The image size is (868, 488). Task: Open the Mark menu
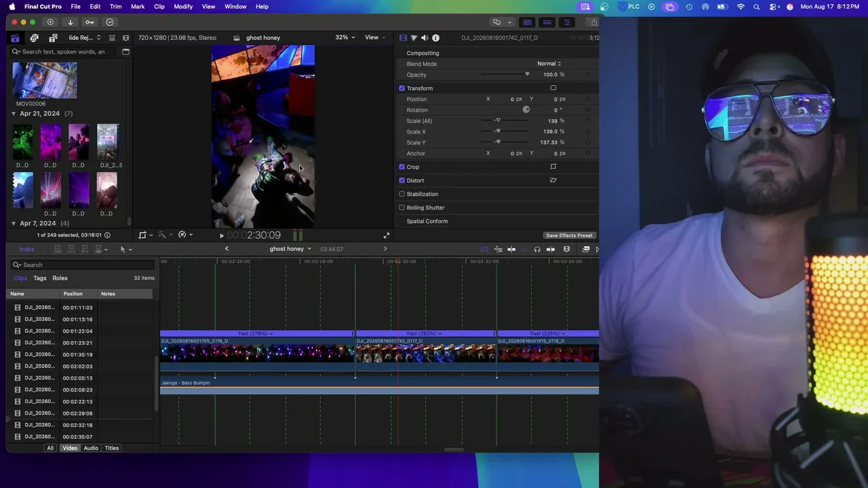138,7
